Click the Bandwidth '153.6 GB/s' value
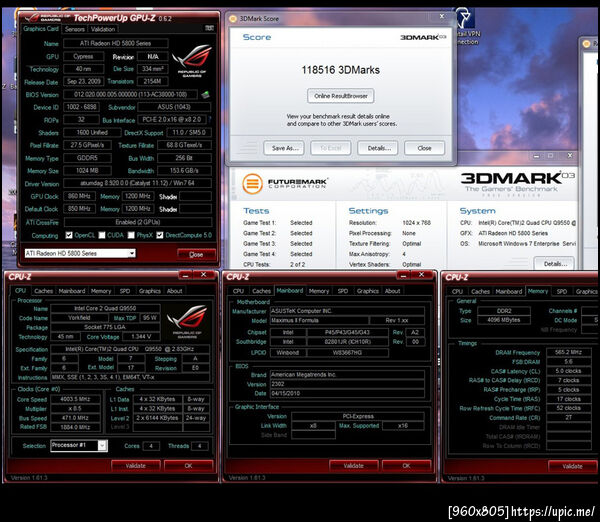The height and width of the screenshot is (522, 600). 184,171
